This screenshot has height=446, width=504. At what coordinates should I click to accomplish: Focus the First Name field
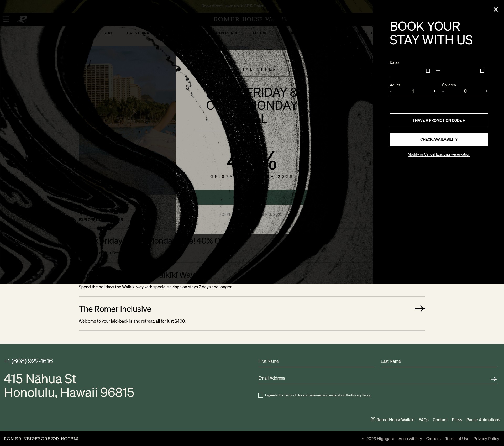pos(316,361)
